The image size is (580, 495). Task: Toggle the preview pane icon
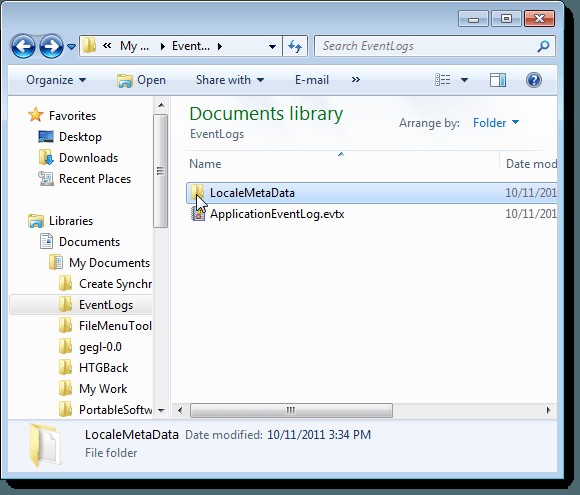498,80
